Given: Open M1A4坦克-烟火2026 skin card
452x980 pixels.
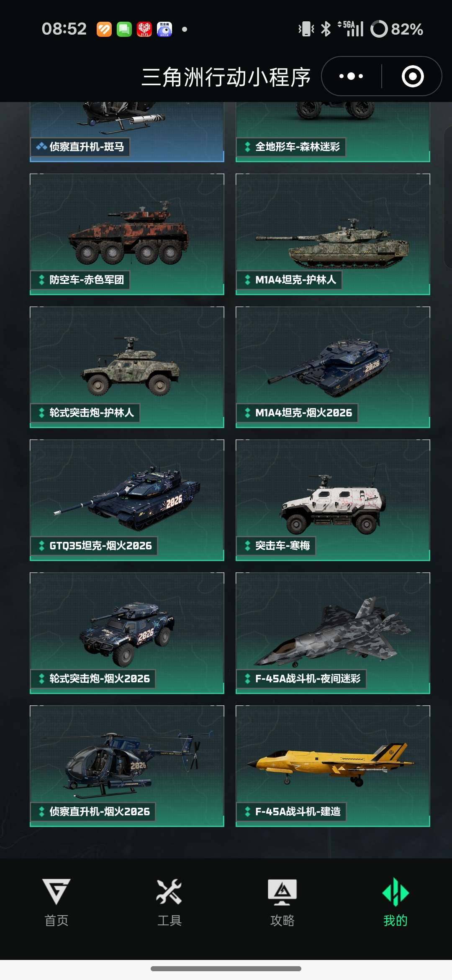Looking at the screenshot, I should pyautogui.click(x=333, y=367).
